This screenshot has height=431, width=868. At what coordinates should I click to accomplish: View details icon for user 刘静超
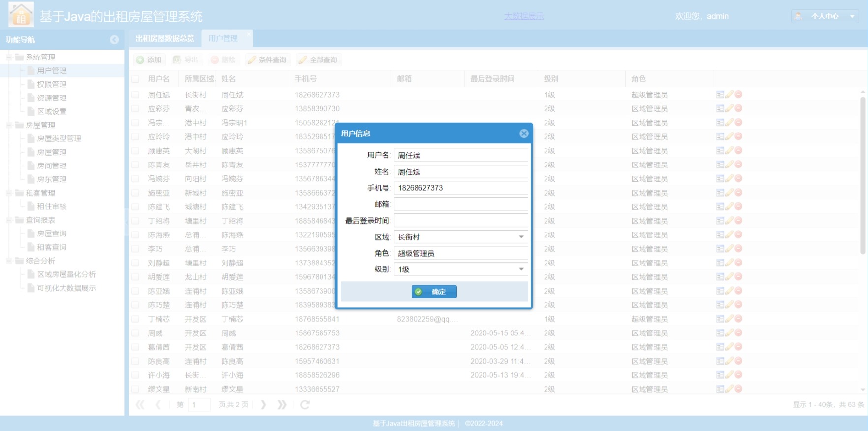click(x=720, y=263)
